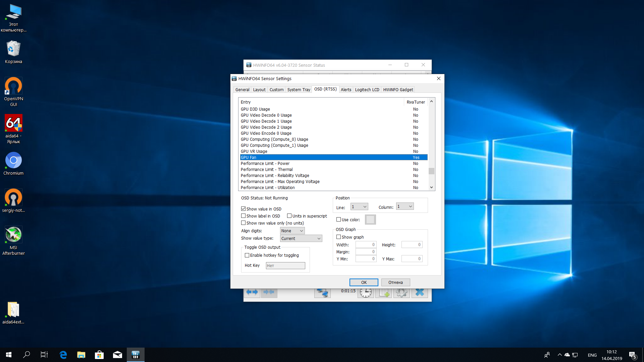Image resolution: width=644 pixels, height=362 pixels.
Task: Select the GPU VR Usage entry
Action: click(334, 152)
